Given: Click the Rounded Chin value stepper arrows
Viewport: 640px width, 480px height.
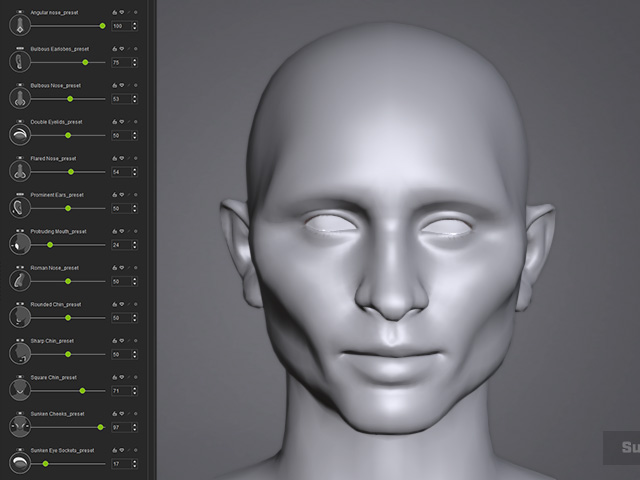Looking at the screenshot, I should 135,318.
